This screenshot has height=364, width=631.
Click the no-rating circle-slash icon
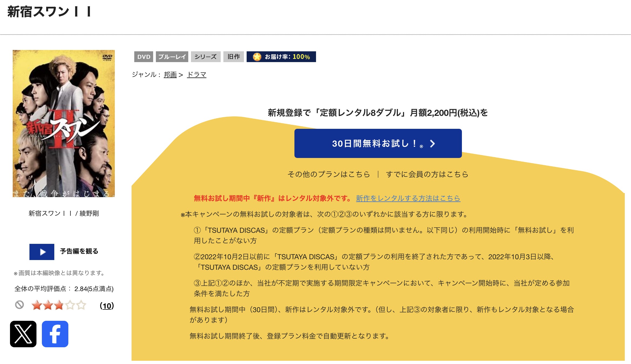click(19, 305)
